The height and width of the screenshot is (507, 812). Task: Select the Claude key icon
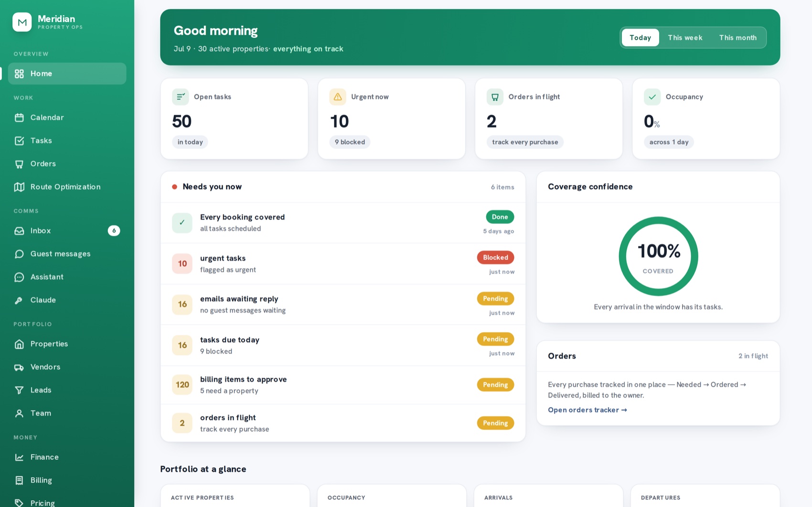19,300
